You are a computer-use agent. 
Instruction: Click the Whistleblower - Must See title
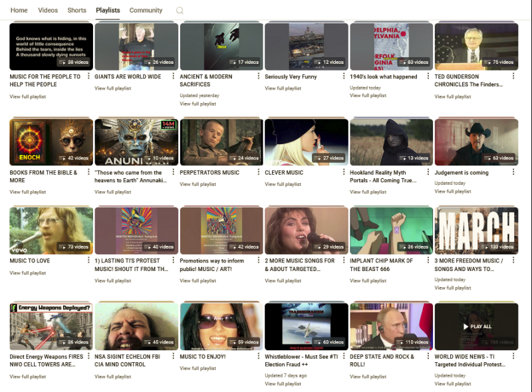(x=301, y=361)
